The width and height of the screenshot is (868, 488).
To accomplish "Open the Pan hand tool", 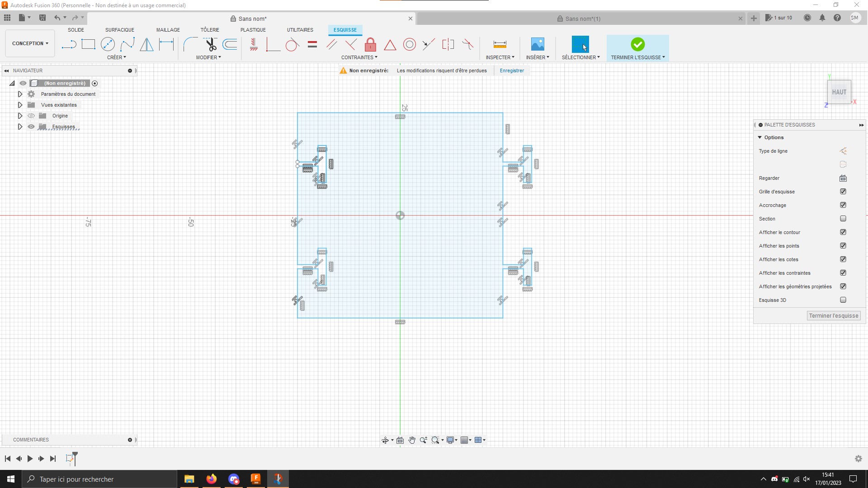I will click(x=412, y=440).
